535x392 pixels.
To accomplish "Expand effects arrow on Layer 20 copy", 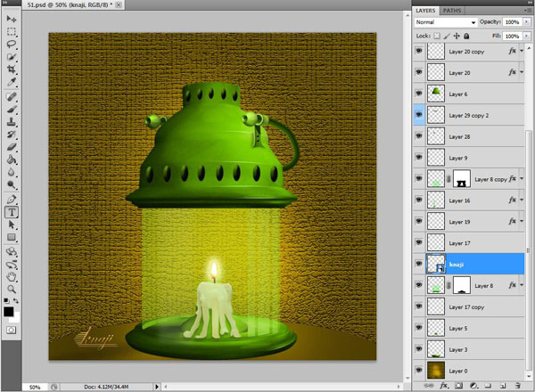I will click(522, 52).
